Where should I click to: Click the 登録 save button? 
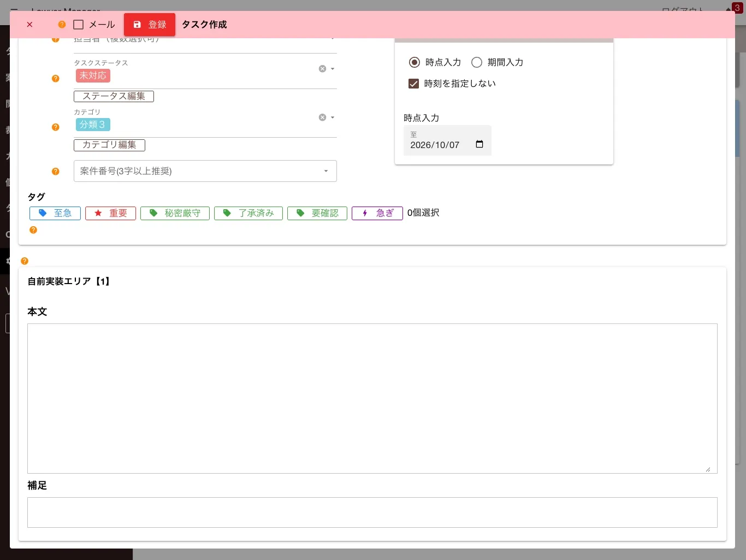tap(150, 25)
